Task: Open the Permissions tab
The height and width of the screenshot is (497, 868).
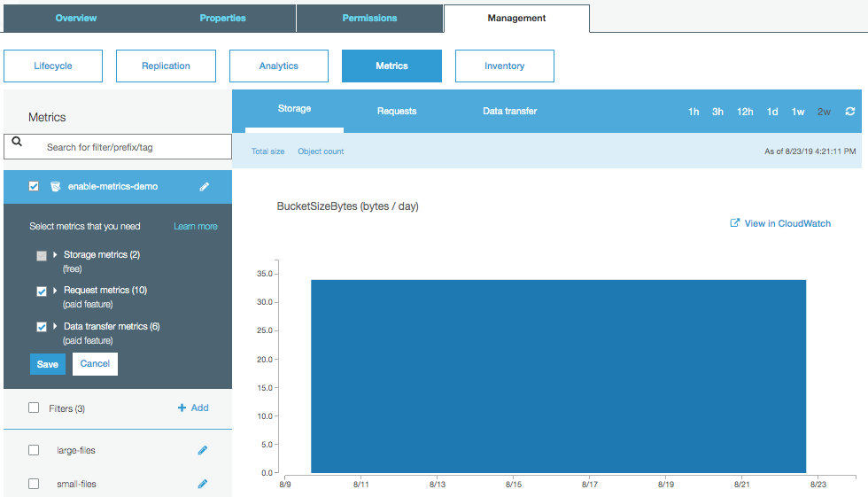Action: [x=369, y=19]
